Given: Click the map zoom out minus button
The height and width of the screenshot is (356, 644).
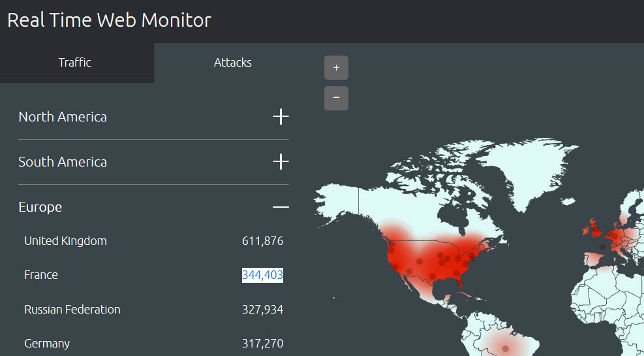Looking at the screenshot, I should [336, 98].
